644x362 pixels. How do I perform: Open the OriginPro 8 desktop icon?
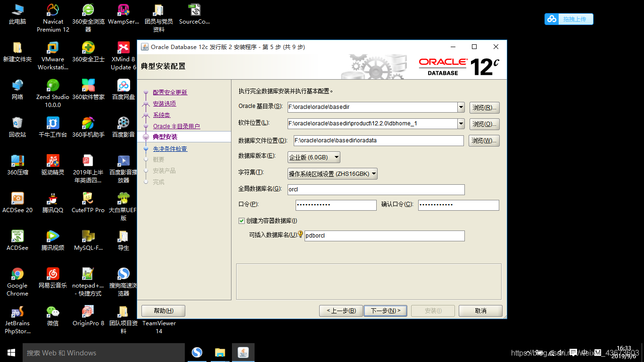(x=88, y=316)
